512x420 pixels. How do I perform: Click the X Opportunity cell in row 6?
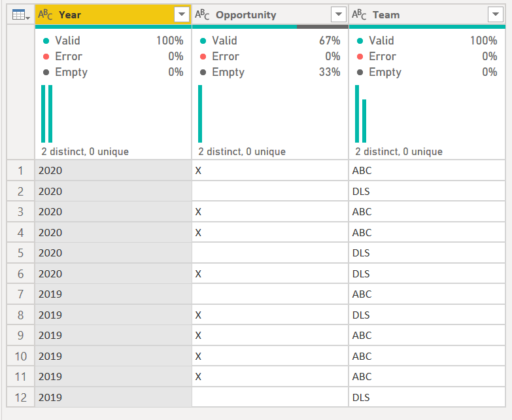point(270,273)
